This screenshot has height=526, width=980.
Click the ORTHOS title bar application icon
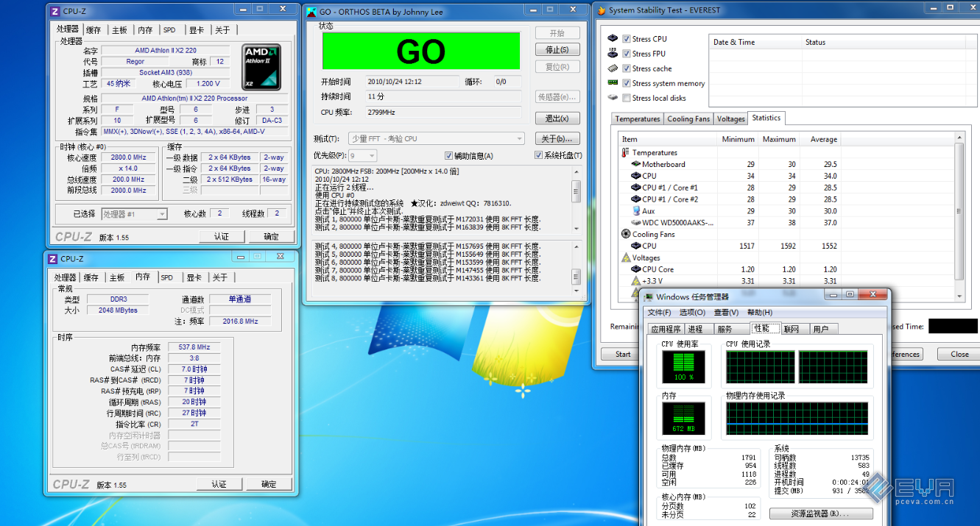click(x=311, y=12)
